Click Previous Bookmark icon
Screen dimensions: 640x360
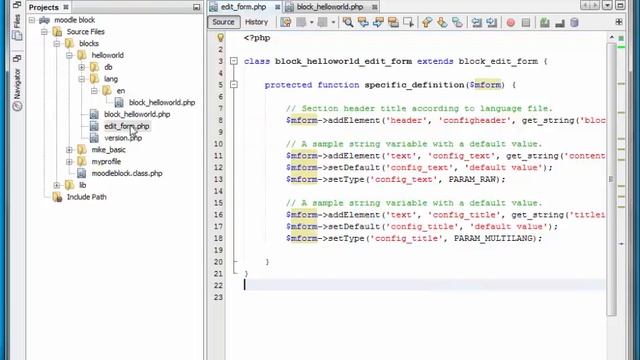(427, 22)
